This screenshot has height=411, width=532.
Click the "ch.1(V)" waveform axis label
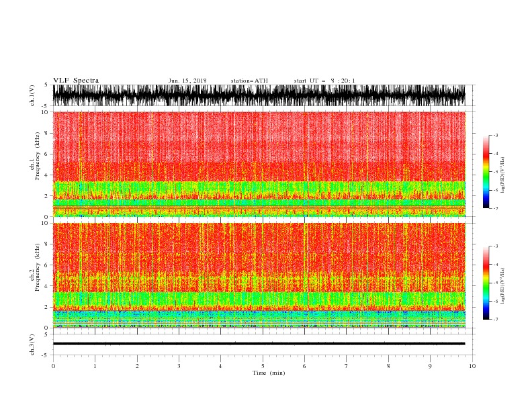point(32,95)
